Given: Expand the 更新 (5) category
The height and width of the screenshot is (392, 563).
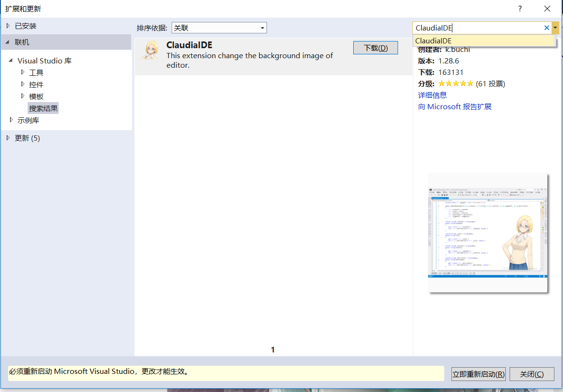Looking at the screenshot, I should pyautogui.click(x=8, y=138).
